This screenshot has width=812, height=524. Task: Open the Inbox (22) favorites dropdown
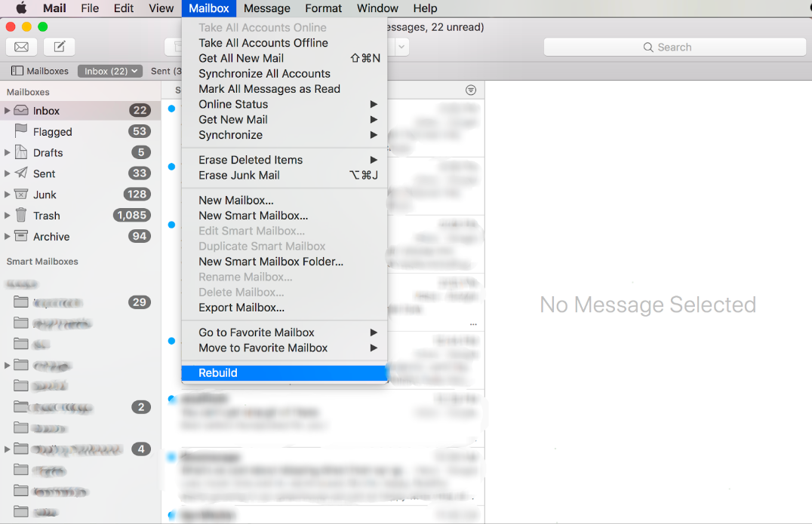pos(110,71)
